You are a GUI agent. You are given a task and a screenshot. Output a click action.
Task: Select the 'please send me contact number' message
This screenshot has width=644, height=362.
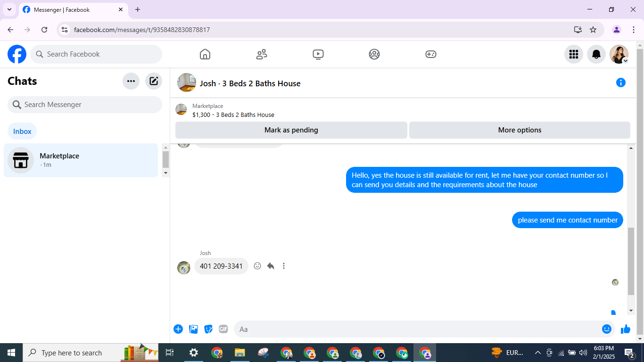pyautogui.click(x=568, y=220)
